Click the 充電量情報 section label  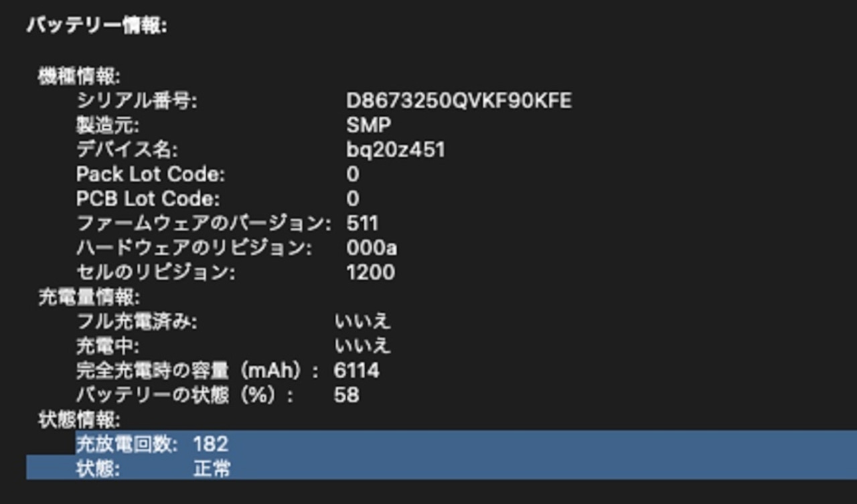89,298
